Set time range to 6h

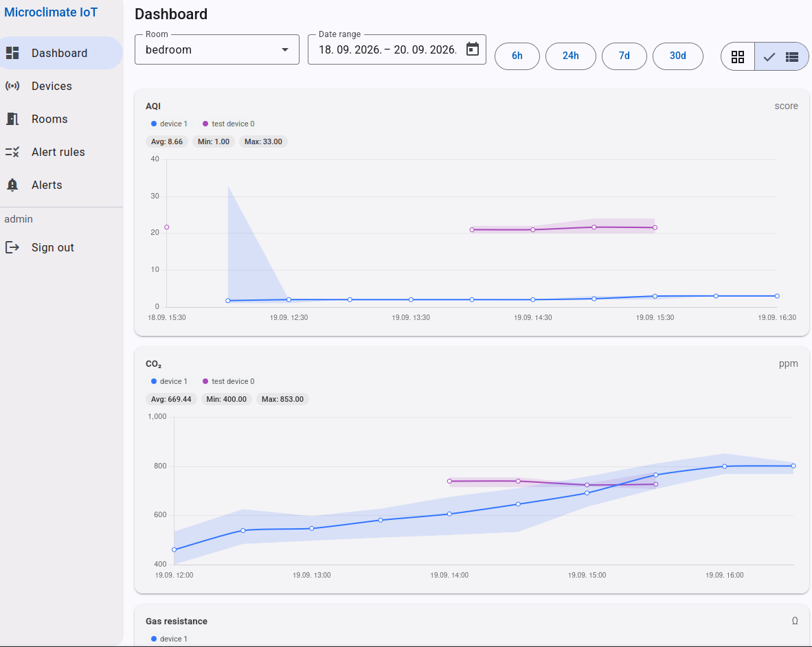coord(517,56)
